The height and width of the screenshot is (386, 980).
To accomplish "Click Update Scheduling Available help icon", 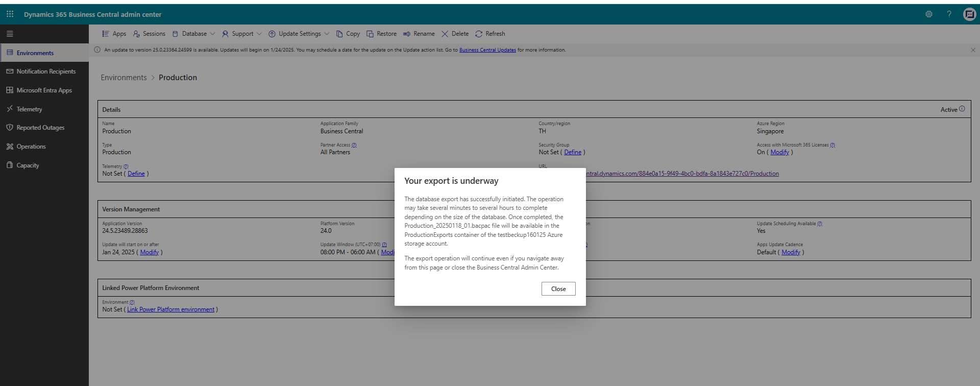I will pos(820,224).
